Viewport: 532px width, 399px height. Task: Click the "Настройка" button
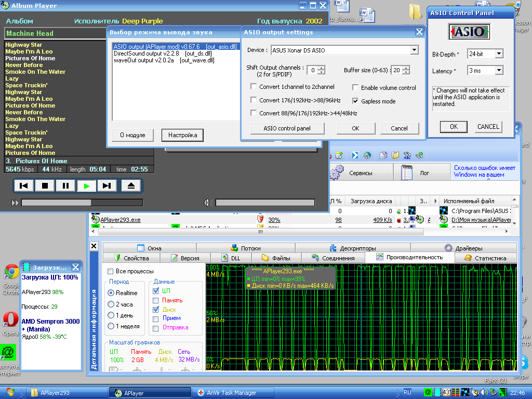tap(182, 135)
